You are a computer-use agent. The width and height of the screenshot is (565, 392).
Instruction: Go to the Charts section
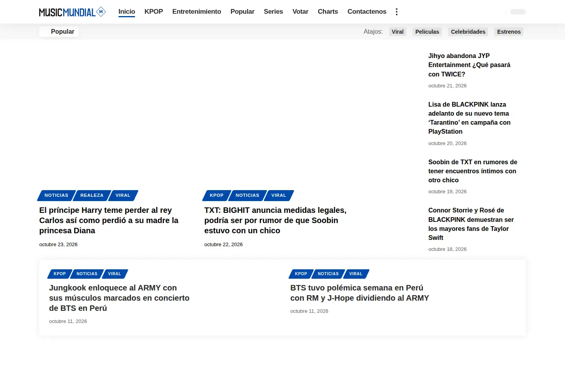click(328, 12)
